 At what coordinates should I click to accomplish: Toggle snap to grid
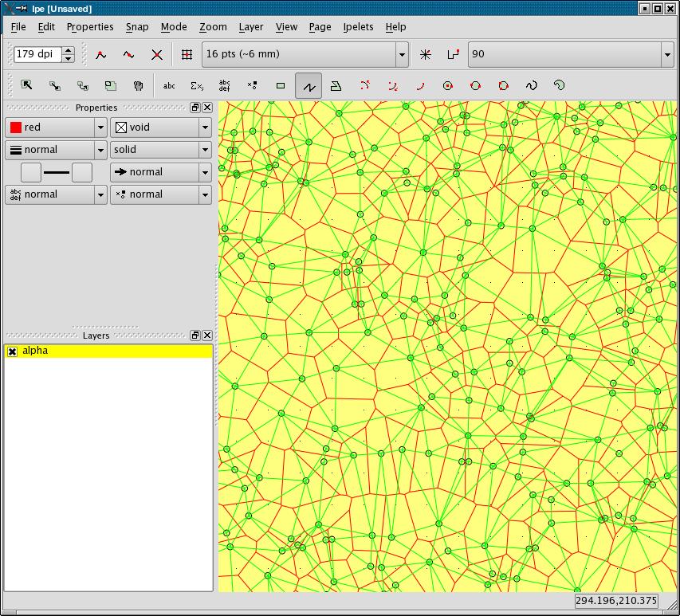(x=187, y=55)
